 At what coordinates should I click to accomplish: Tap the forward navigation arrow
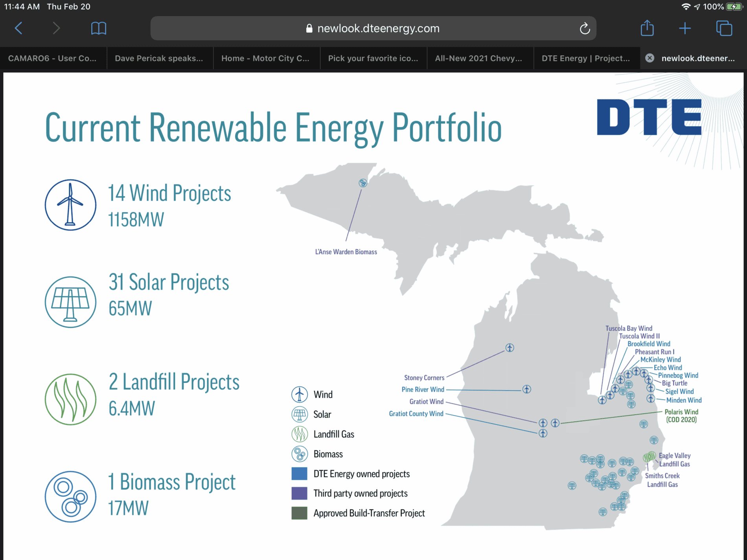pos(56,28)
